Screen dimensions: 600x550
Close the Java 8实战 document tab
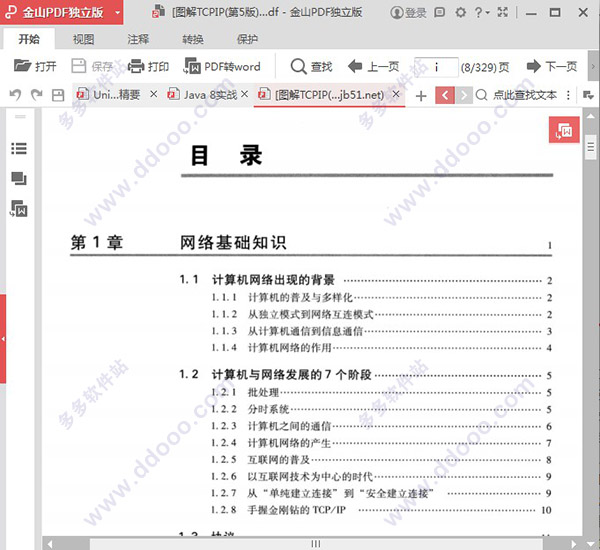[x=245, y=94]
